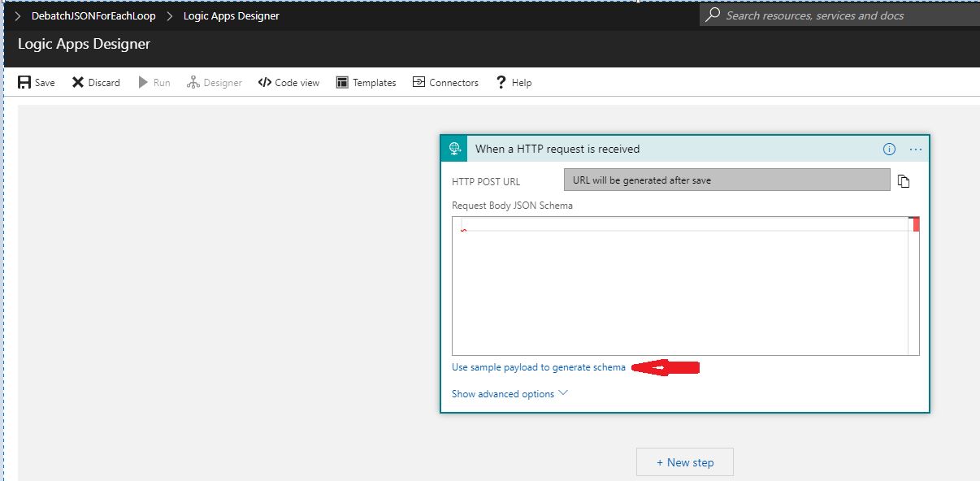This screenshot has height=481, width=980.
Task: Open the Logic Apps Designer breadcrumb
Action: point(232,15)
